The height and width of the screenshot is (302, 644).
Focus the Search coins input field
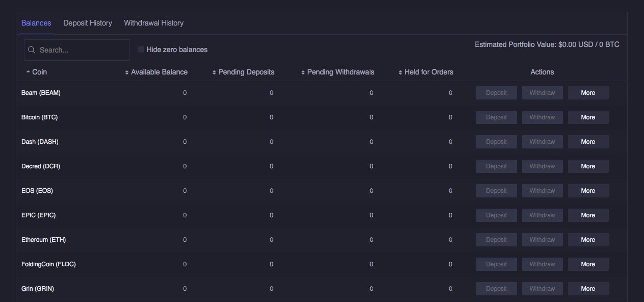pos(77,50)
